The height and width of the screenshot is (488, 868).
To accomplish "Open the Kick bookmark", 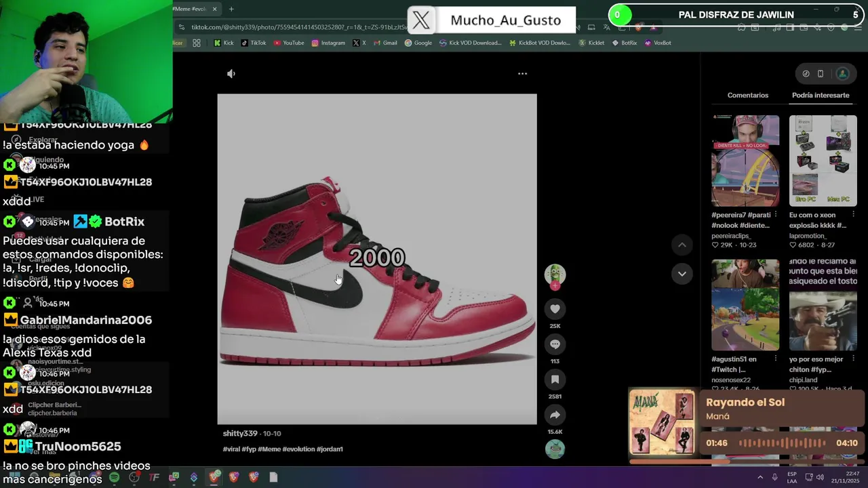I will coord(223,43).
